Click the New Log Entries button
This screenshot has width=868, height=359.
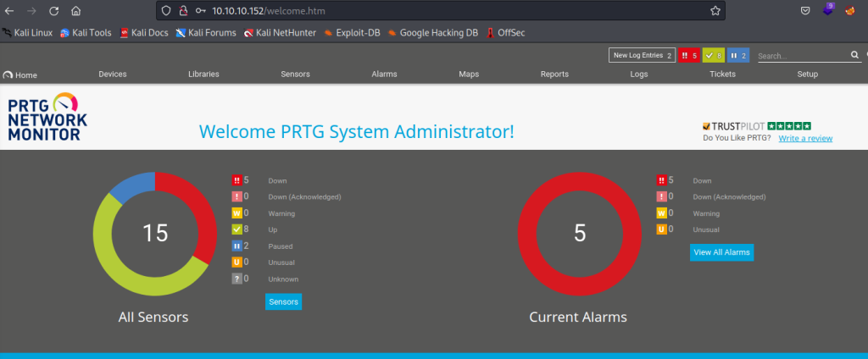[x=642, y=56]
